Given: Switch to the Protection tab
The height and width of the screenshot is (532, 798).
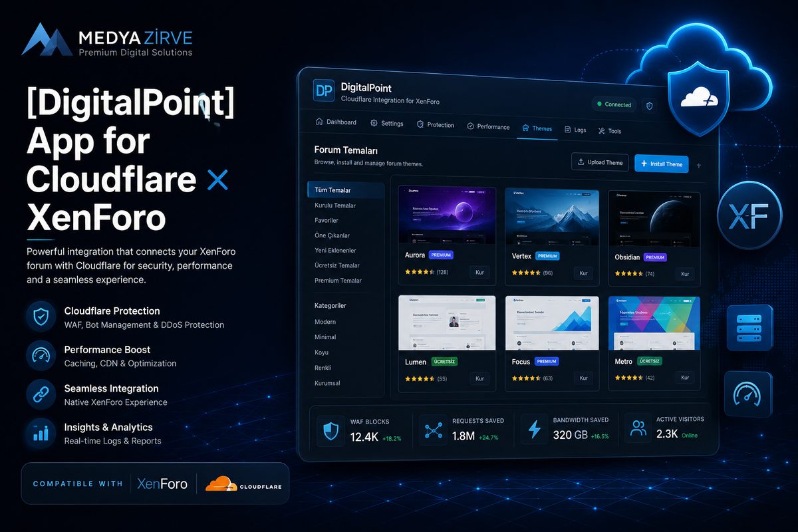Looking at the screenshot, I should [436, 125].
